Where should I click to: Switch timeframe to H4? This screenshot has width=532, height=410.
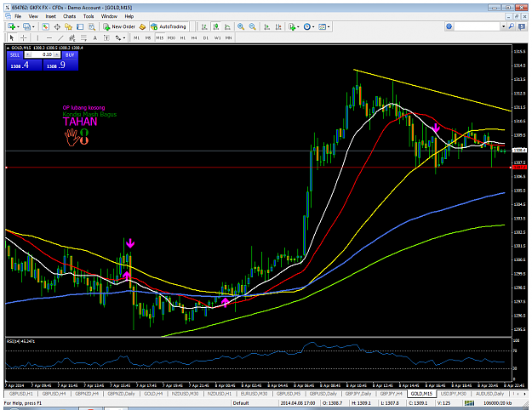(194, 38)
